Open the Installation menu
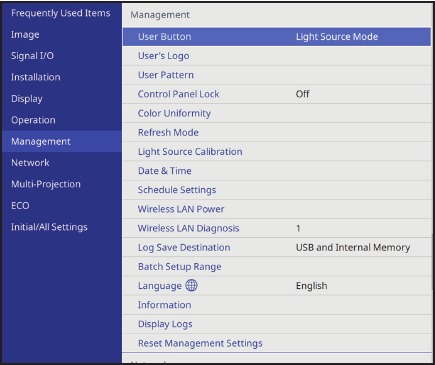 36,77
